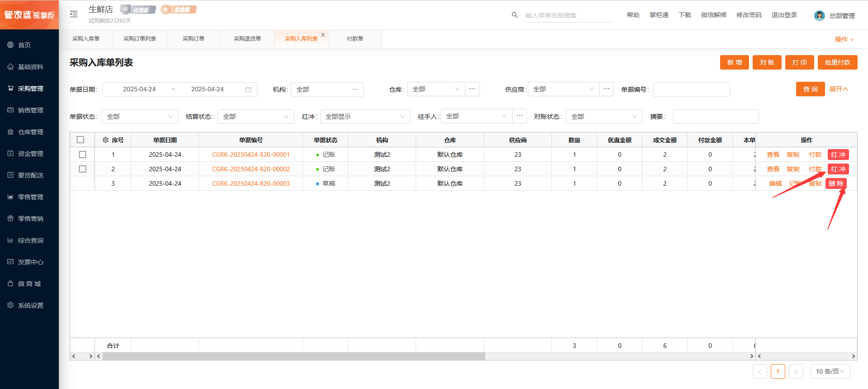This screenshot has height=389, width=868.
Task: Open 采购管理 in the sidebar
Action: point(30,89)
